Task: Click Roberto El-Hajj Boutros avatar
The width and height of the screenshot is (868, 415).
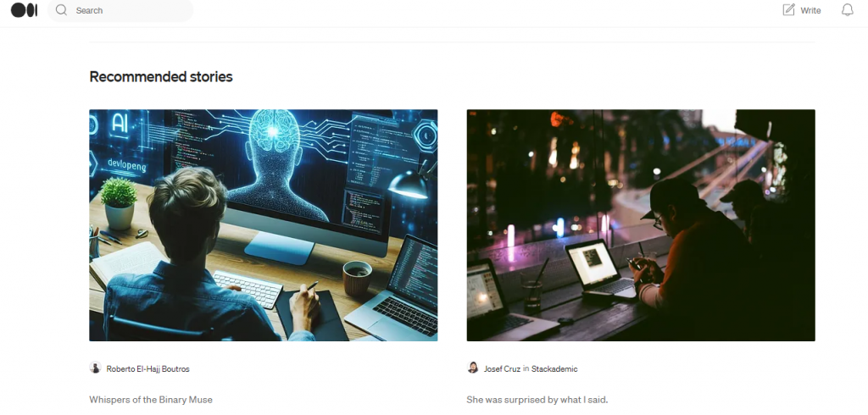Action: pos(95,368)
